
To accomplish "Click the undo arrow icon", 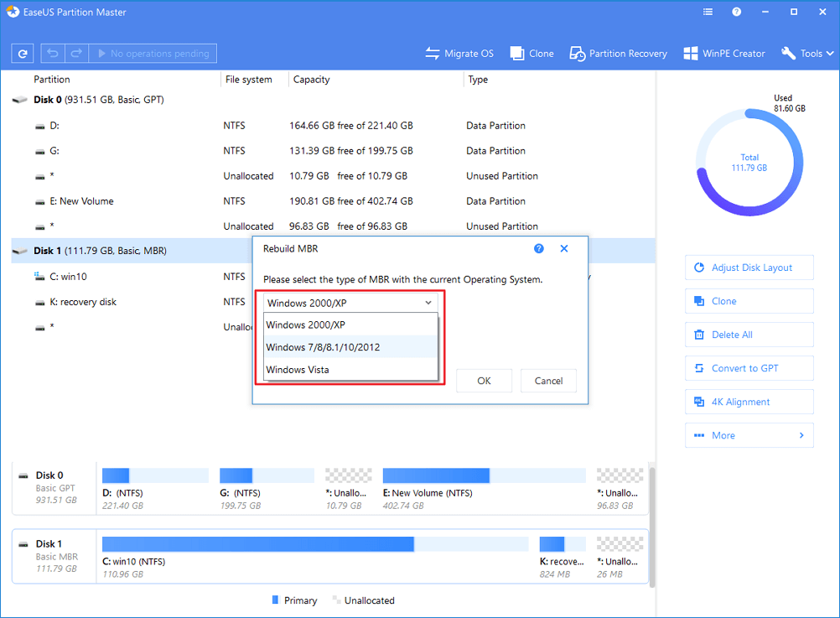I will pos(53,53).
